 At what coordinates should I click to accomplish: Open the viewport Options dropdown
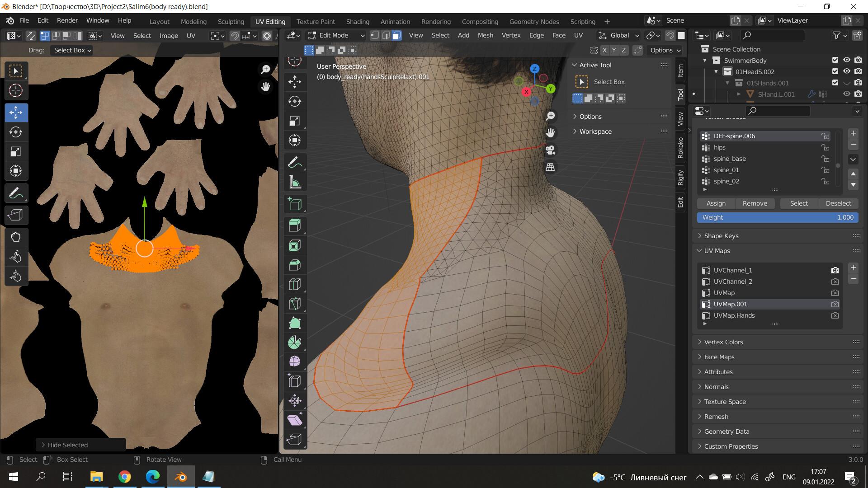point(665,50)
